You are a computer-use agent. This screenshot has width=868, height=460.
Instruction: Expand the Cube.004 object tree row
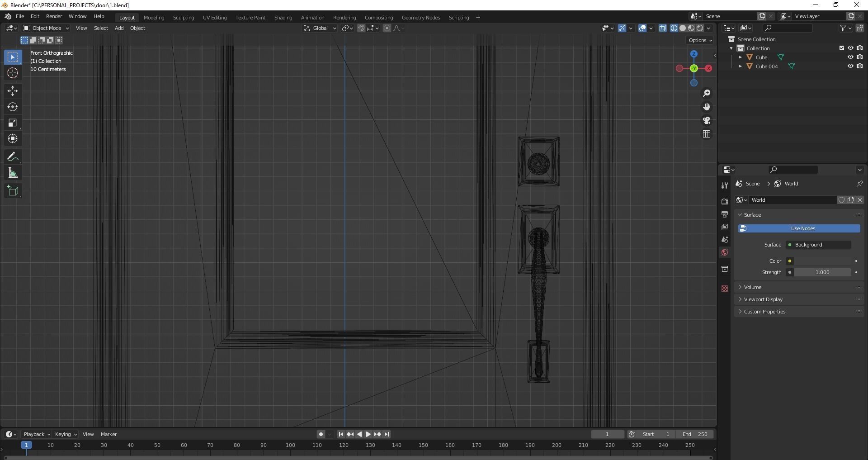[x=740, y=66]
